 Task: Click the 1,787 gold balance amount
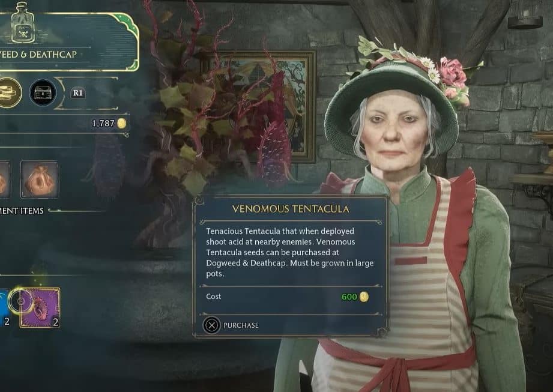[x=103, y=124]
